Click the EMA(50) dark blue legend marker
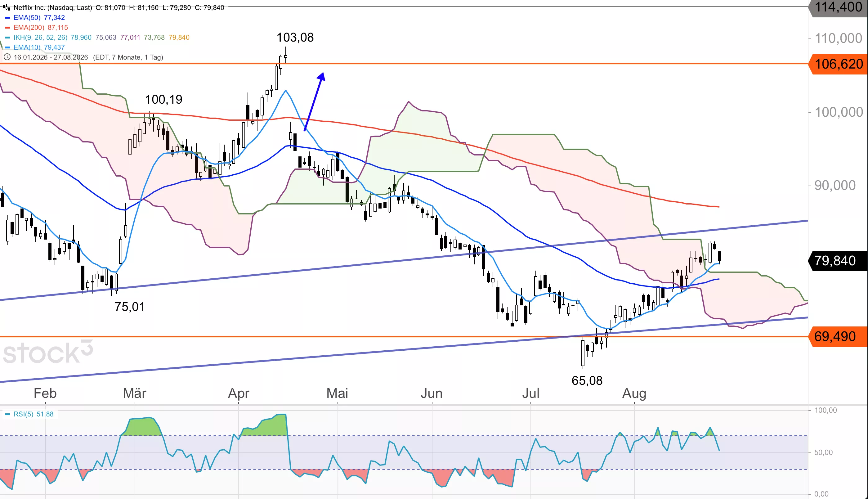The width and height of the screenshot is (868, 499). click(7, 17)
